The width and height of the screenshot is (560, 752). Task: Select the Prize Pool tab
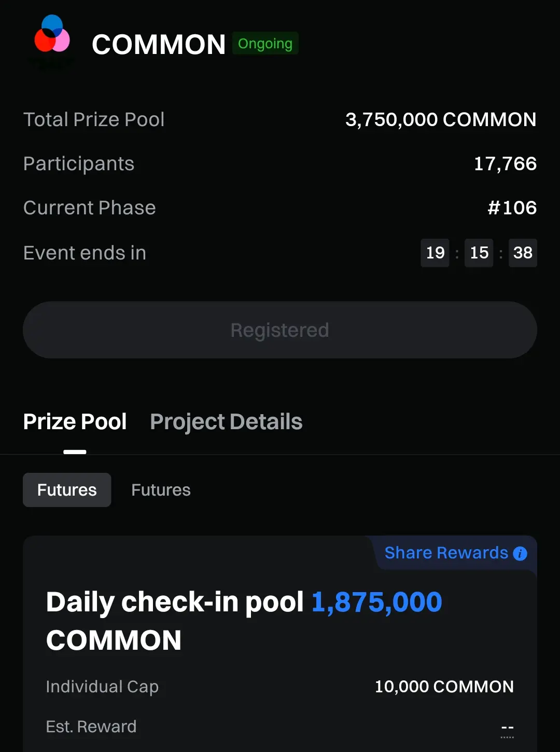75,421
